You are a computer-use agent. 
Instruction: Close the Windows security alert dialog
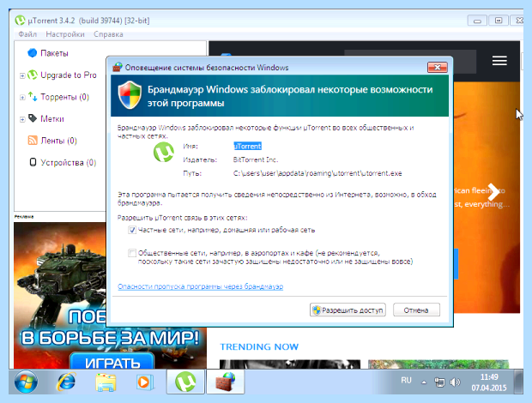click(438, 68)
